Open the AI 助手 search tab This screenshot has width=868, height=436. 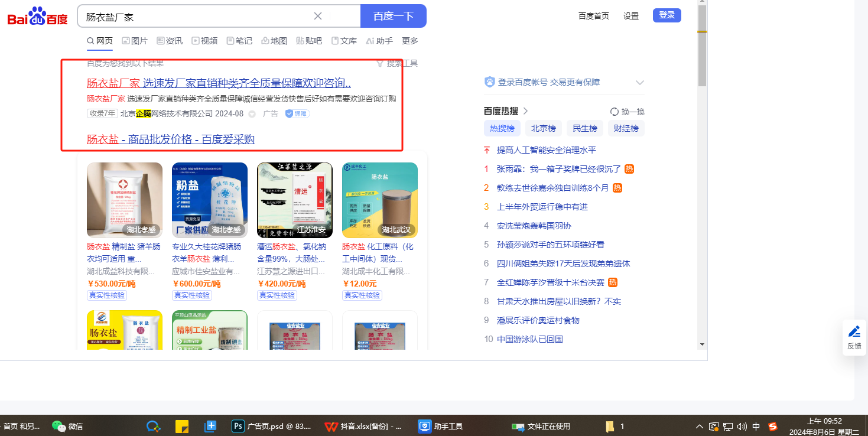tap(379, 41)
